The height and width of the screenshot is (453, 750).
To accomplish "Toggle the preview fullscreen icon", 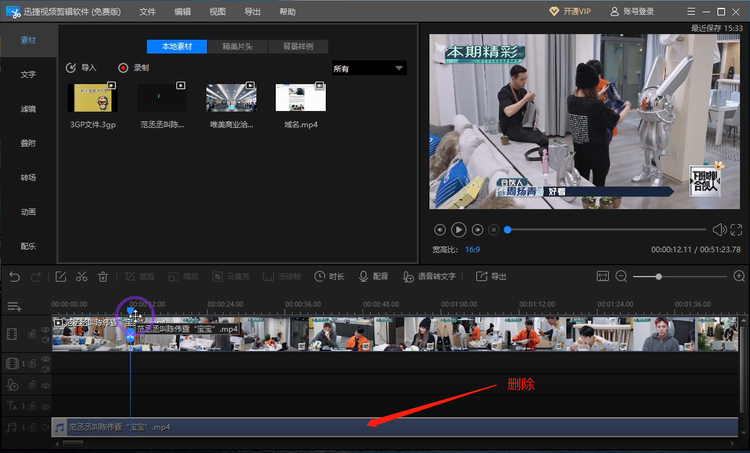I will tap(736, 230).
